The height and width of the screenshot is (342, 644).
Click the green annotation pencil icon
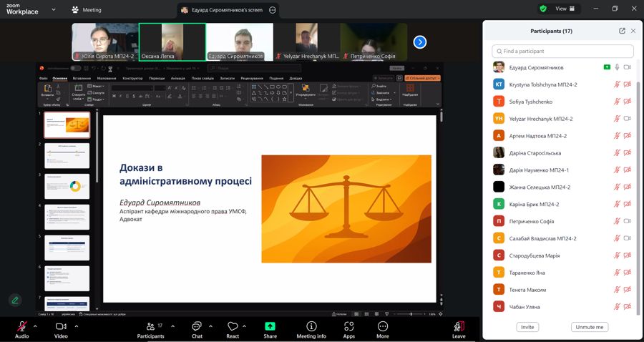click(14, 300)
